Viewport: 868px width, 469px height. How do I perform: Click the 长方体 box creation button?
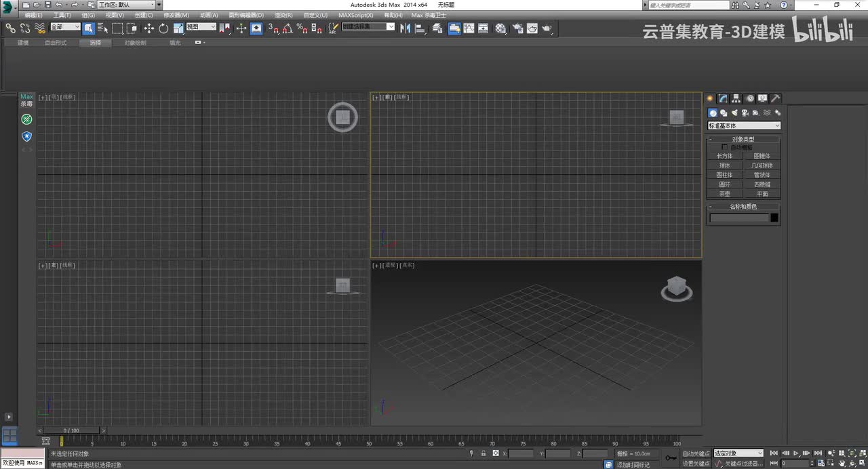point(725,156)
